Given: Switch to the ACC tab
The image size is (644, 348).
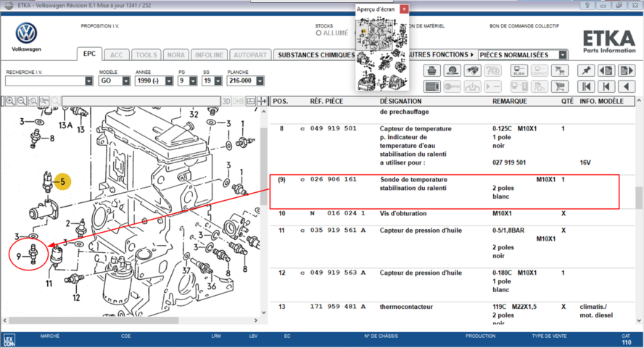Looking at the screenshot, I should (116, 55).
